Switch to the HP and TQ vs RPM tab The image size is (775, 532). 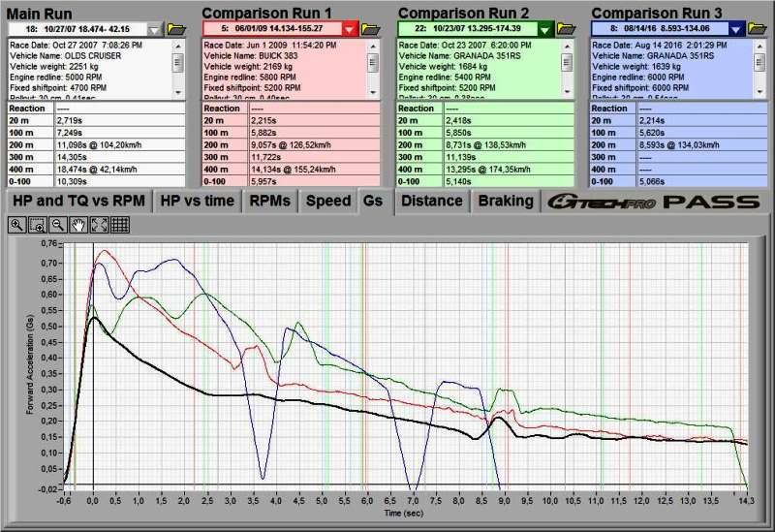point(77,201)
